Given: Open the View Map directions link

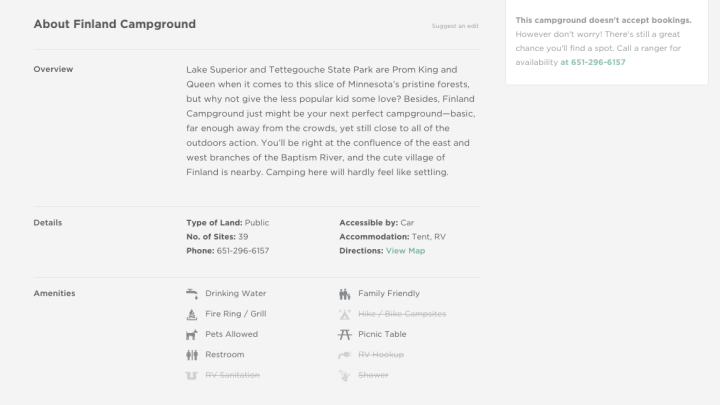Looking at the screenshot, I should point(405,251).
